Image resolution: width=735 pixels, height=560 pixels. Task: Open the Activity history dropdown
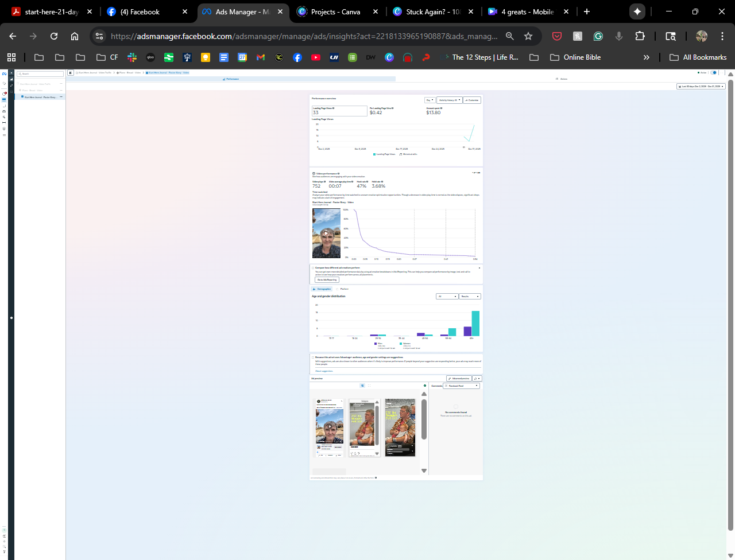coord(449,100)
